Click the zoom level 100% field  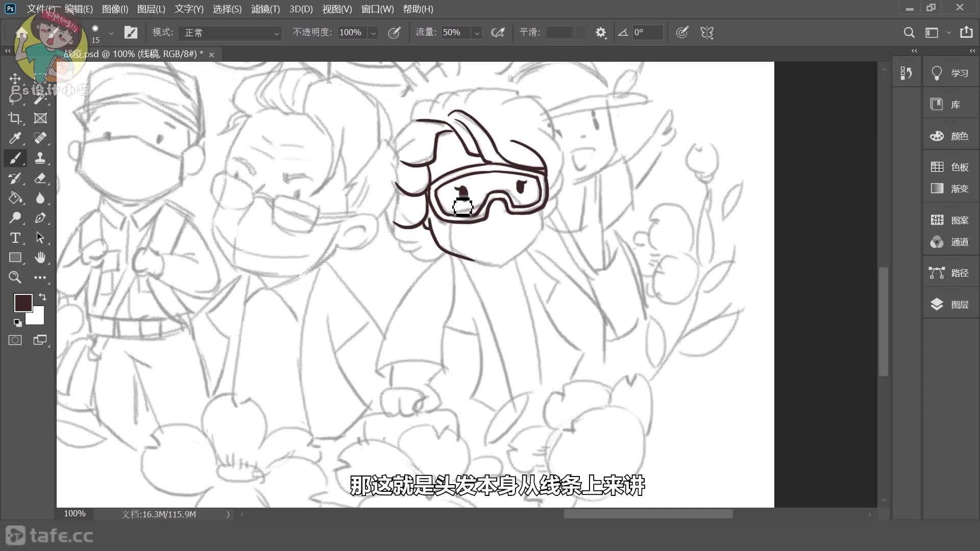coord(75,514)
